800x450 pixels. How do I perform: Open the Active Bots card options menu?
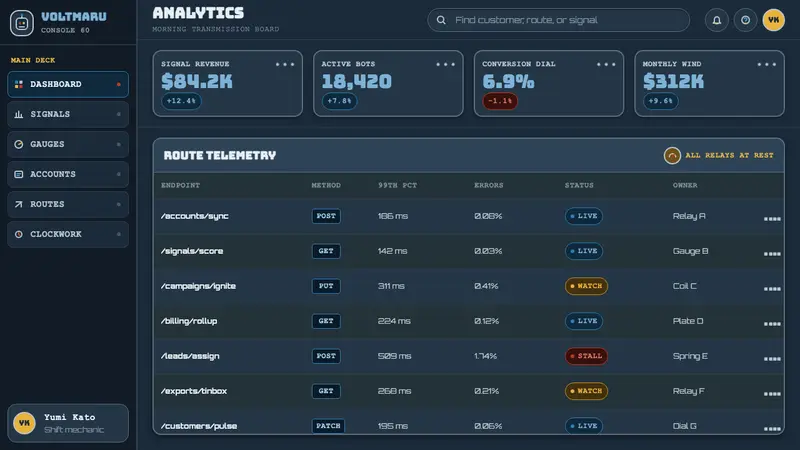tap(445, 64)
